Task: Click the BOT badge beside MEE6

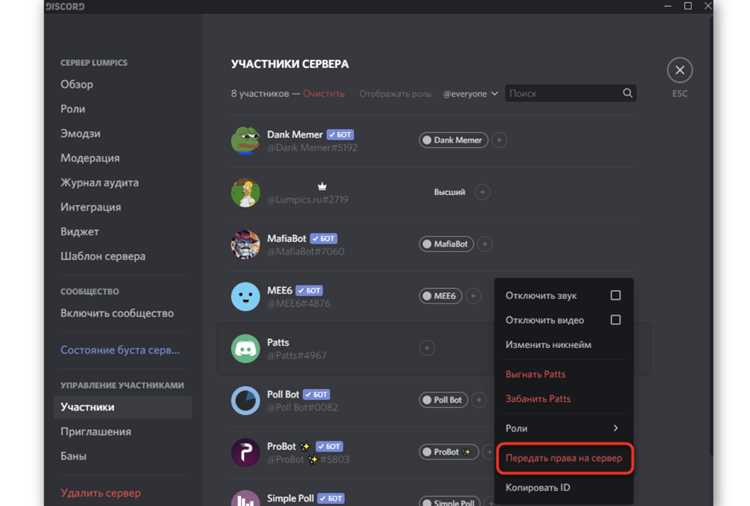Action: point(309,290)
